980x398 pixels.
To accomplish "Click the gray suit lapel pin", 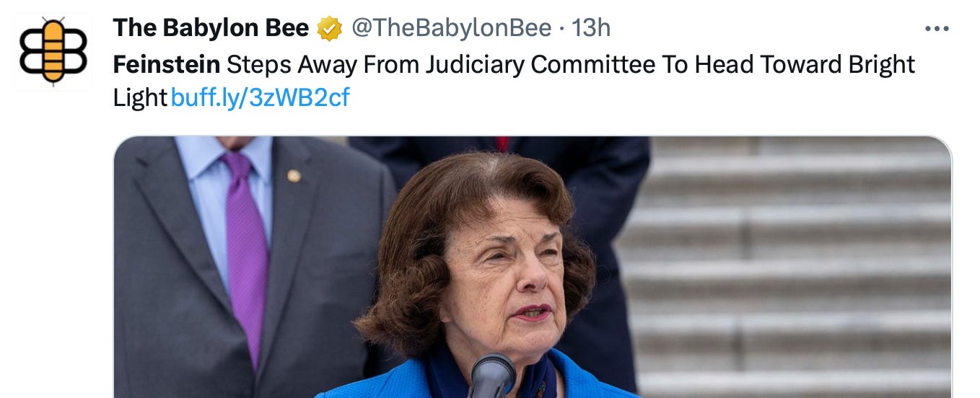I will (x=294, y=175).
